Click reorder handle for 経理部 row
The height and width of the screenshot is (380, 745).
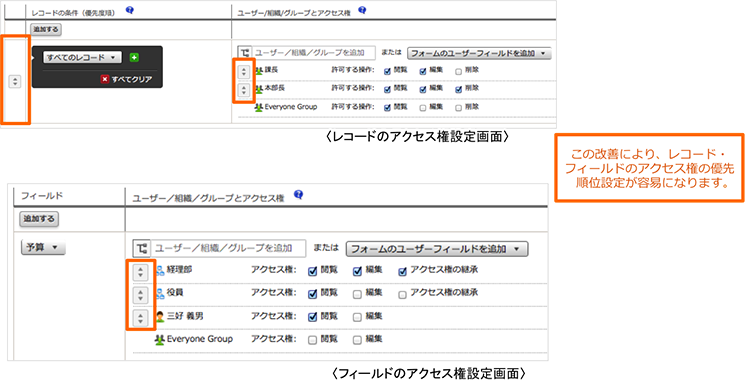point(140,272)
